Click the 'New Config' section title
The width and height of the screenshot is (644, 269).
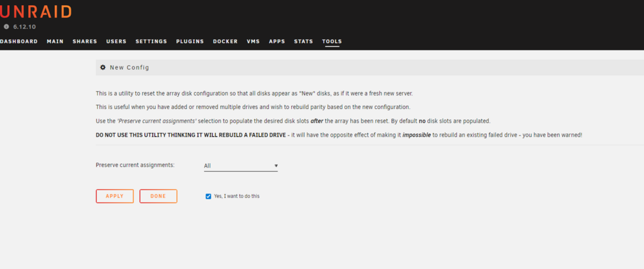(129, 68)
